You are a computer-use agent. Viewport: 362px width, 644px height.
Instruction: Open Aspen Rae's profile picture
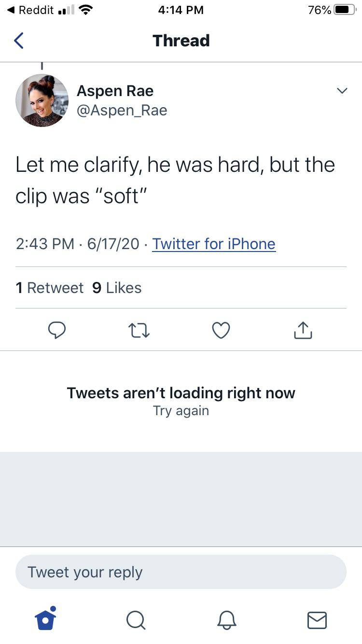point(42,100)
